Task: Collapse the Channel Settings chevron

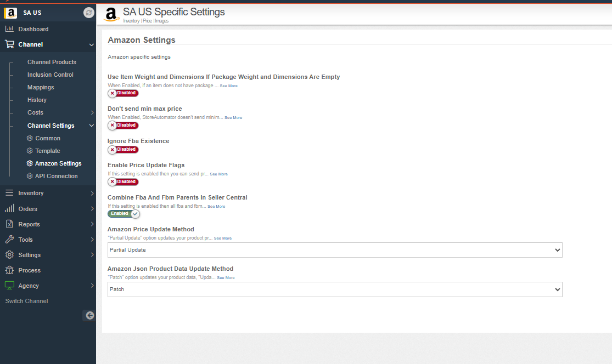Action: click(x=91, y=126)
